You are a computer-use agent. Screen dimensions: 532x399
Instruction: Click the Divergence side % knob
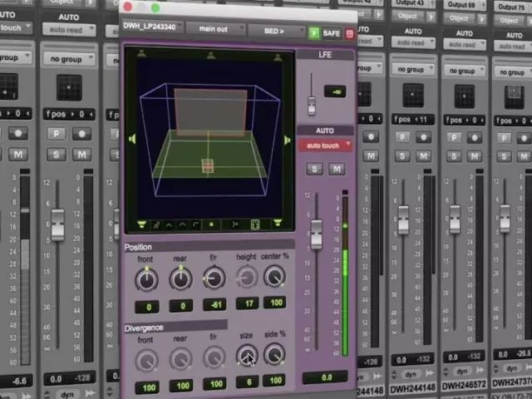[273, 356]
